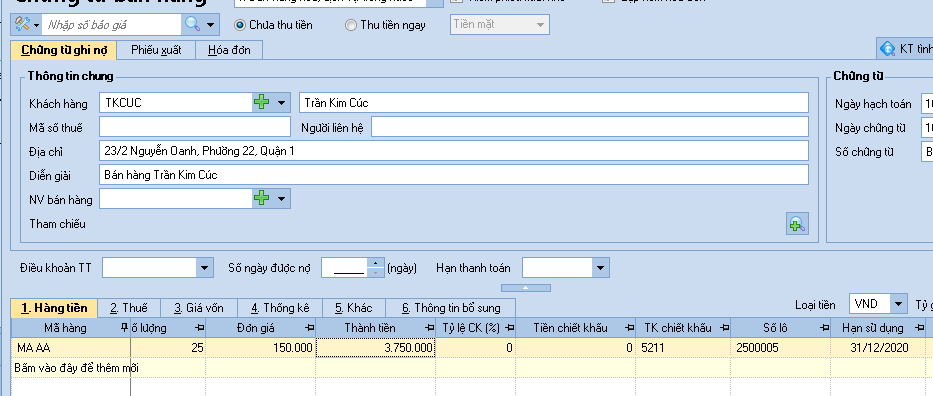Open the Điều khoản TT dropdown
The width and height of the screenshot is (933, 396).
(x=204, y=268)
